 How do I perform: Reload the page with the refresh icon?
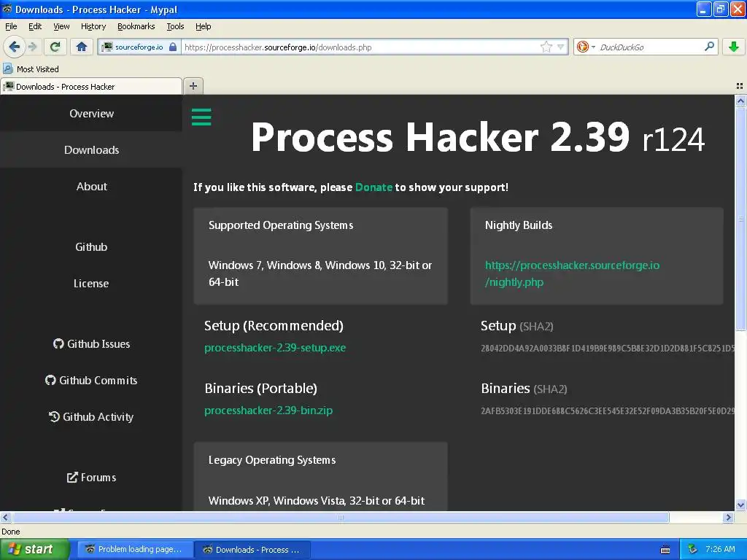click(55, 47)
